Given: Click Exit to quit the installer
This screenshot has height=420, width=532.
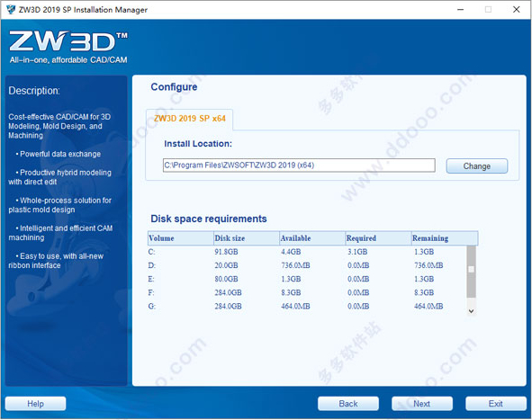Looking at the screenshot, I should click(x=496, y=404).
